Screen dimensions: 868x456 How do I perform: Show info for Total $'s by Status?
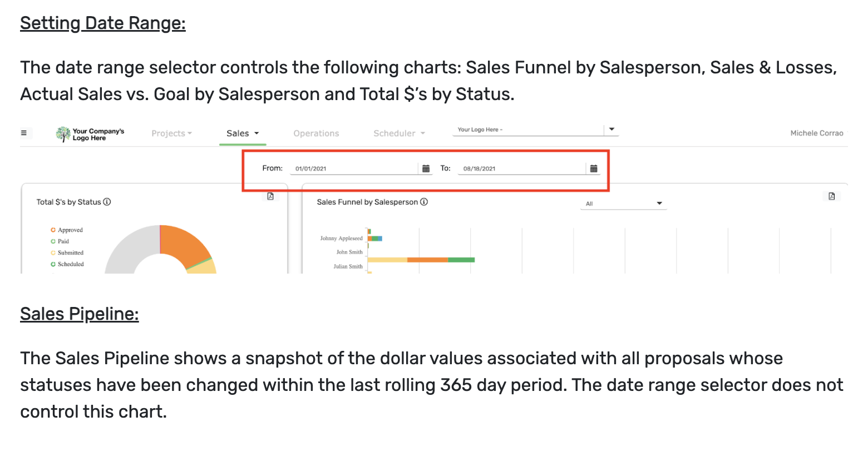pos(107,202)
